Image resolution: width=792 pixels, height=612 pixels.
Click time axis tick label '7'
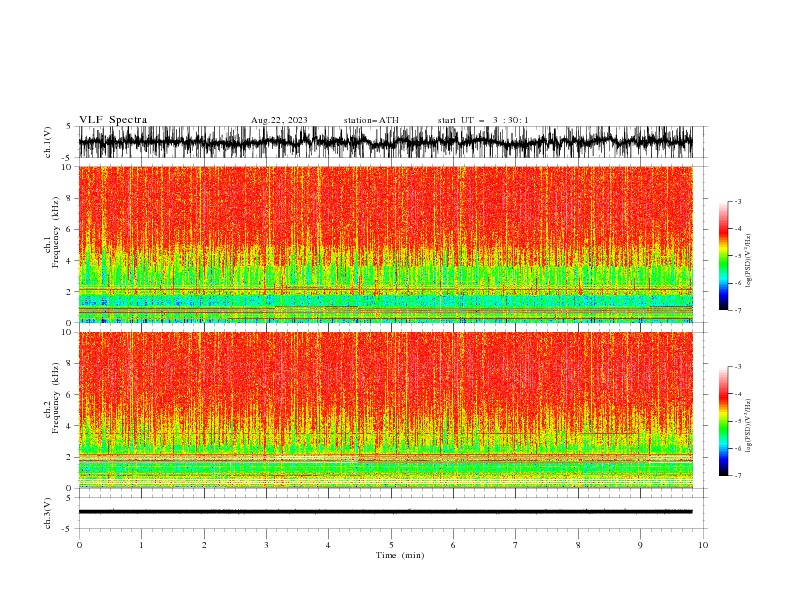tap(516, 545)
